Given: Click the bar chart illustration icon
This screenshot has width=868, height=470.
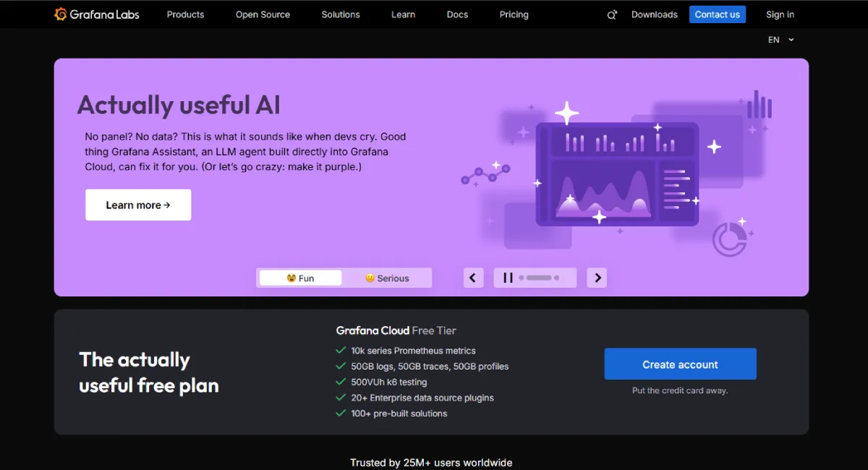Looking at the screenshot, I should click(759, 106).
